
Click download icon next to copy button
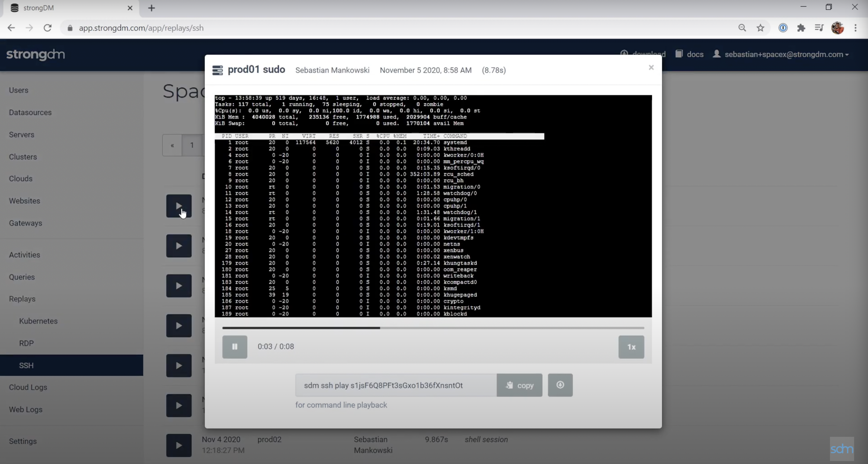tap(560, 385)
